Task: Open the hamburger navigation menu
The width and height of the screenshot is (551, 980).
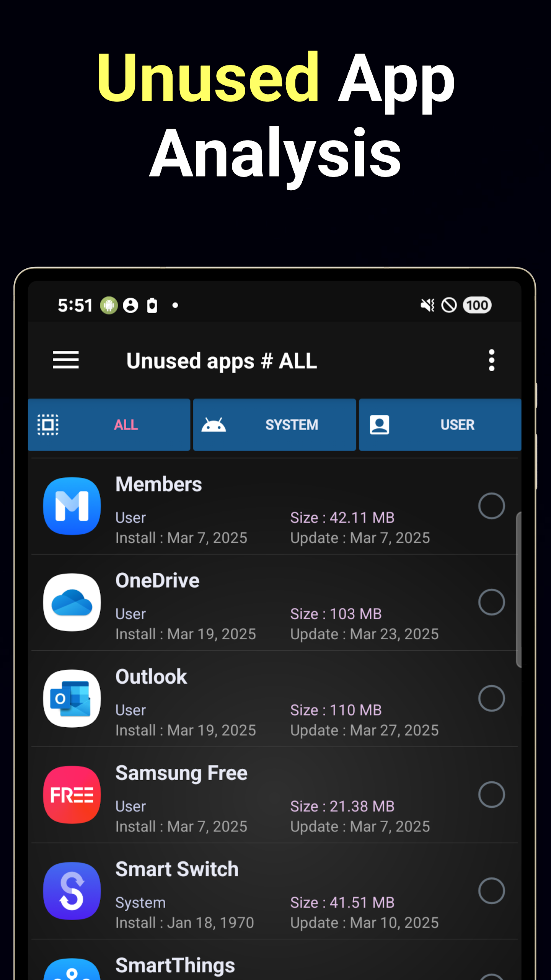Action: (x=66, y=360)
